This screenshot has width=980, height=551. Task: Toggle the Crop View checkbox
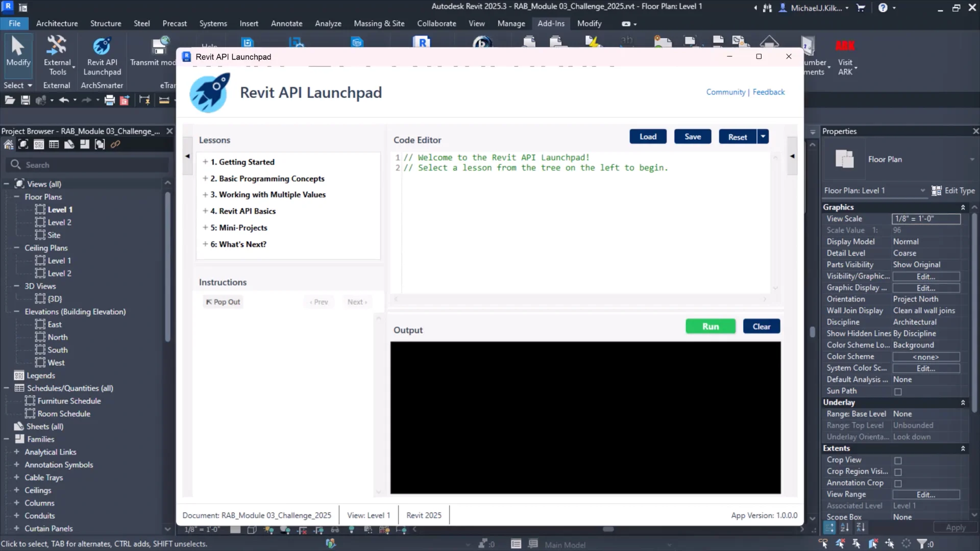click(898, 461)
